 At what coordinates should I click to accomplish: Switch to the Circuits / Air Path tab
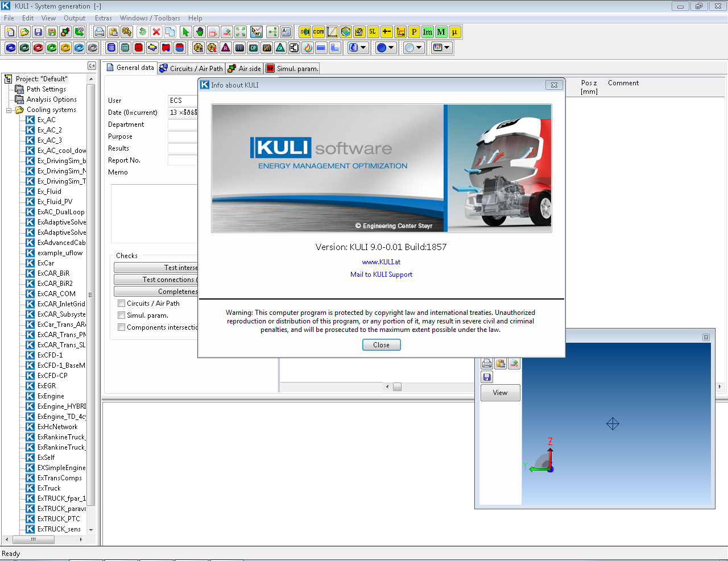(191, 69)
